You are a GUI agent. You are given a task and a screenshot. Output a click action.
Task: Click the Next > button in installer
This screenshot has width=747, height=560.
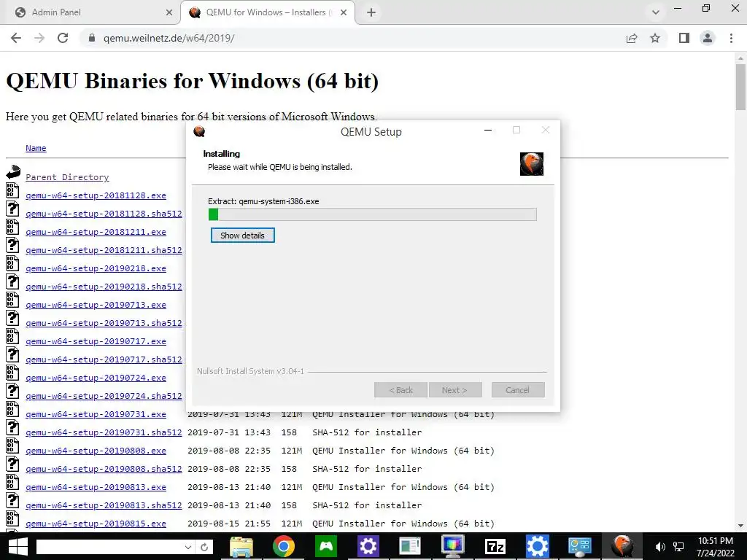[455, 390]
